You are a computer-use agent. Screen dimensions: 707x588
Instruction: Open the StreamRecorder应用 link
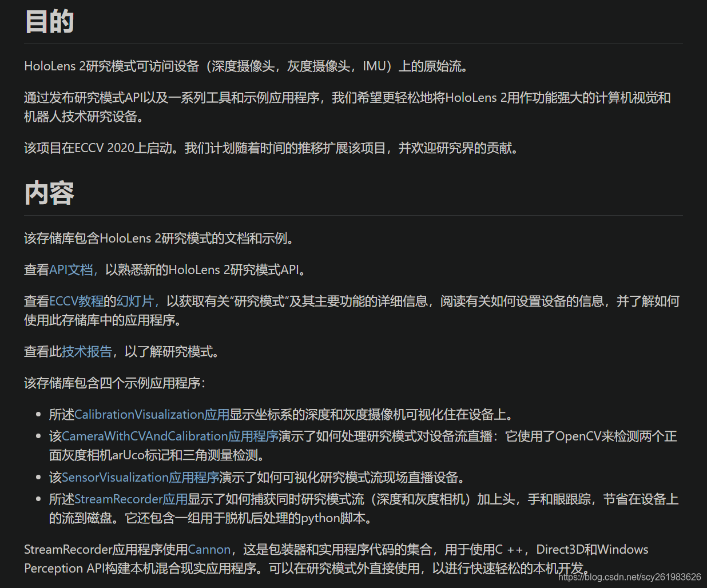[131, 499]
